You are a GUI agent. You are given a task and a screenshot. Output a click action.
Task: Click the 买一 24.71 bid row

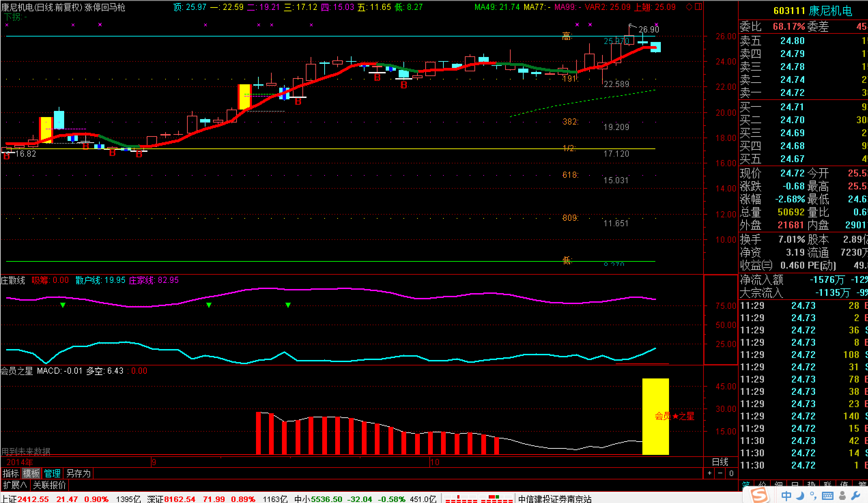(x=803, y=107)
